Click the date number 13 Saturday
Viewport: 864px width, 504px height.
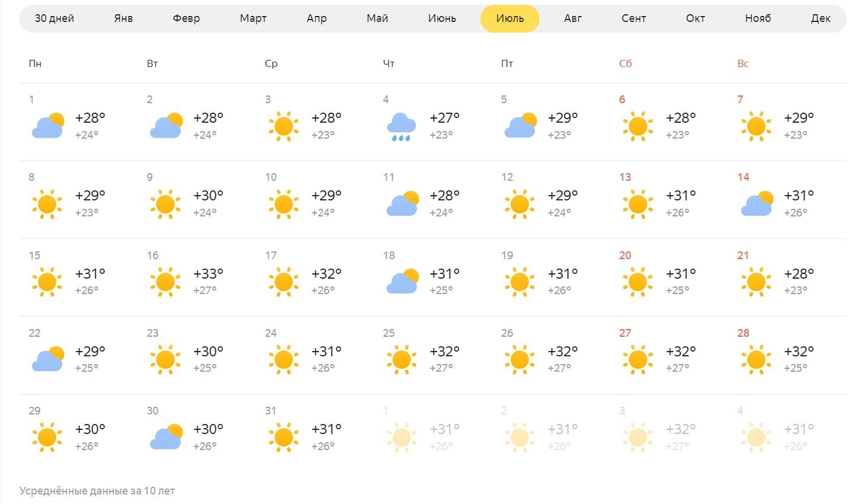[x=625, y=177]
